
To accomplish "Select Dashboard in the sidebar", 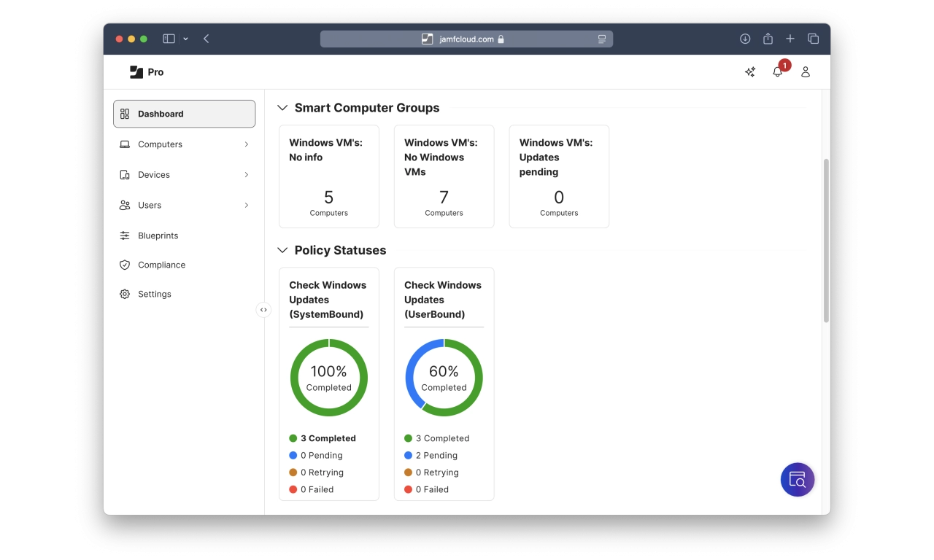I will pyautogui.click(x=184, y=114).
